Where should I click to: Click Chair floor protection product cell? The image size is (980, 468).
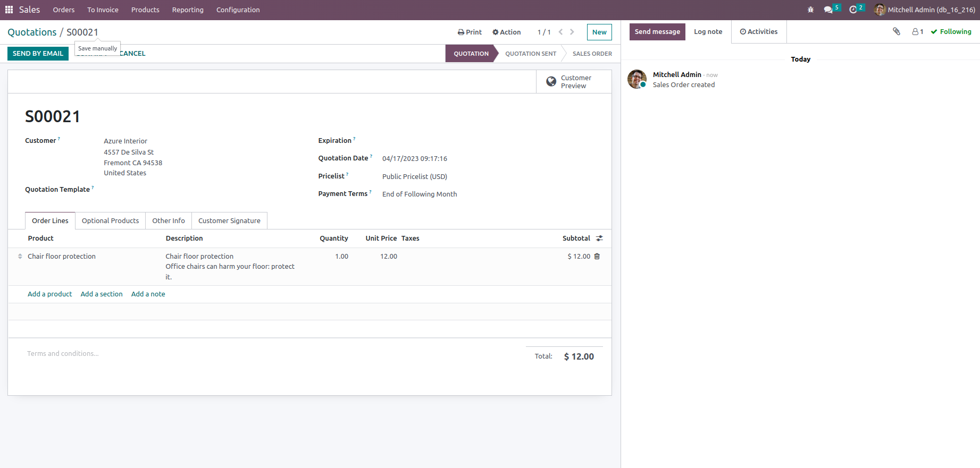pos(62,256)
